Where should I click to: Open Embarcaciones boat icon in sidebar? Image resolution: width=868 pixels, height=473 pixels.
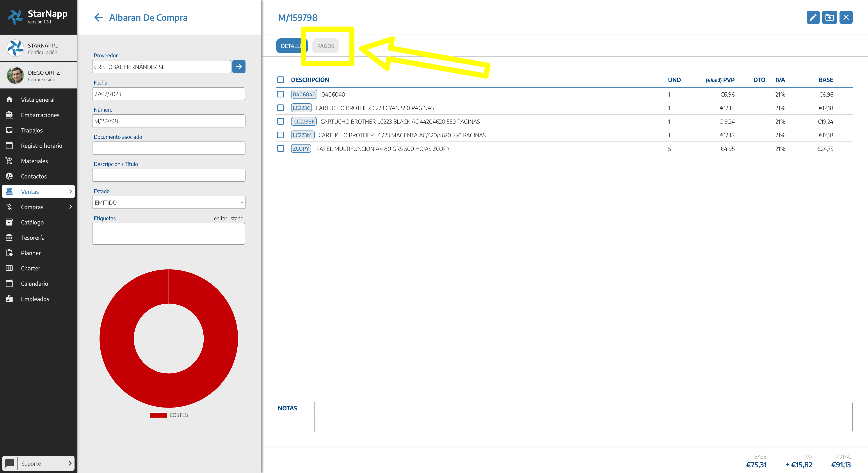[x=9, y=115]
